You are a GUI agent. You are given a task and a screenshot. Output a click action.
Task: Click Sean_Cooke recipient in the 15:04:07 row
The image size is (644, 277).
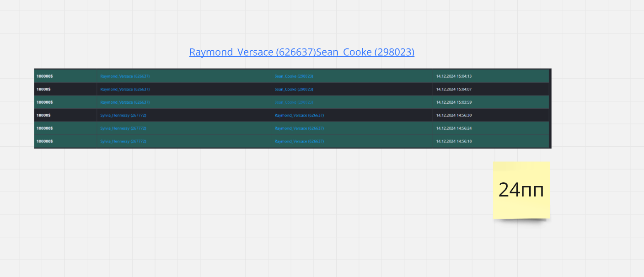(x=294, y=89)
